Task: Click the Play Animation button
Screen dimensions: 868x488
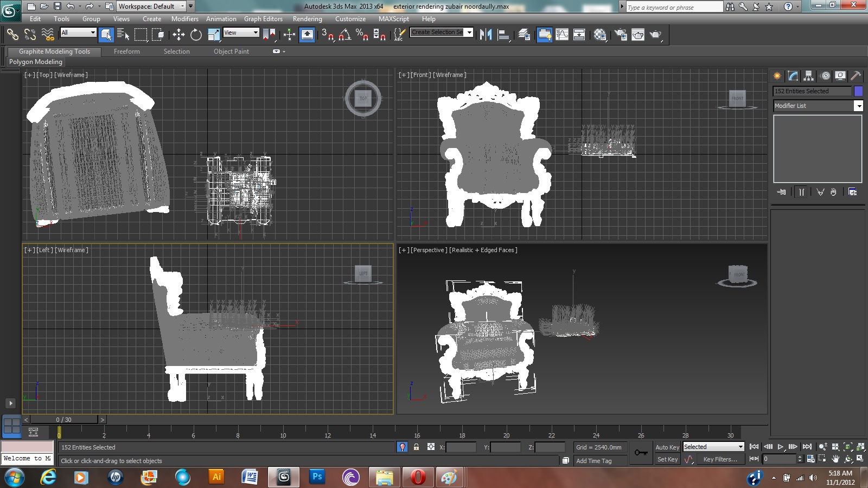Action: (781, 447)
